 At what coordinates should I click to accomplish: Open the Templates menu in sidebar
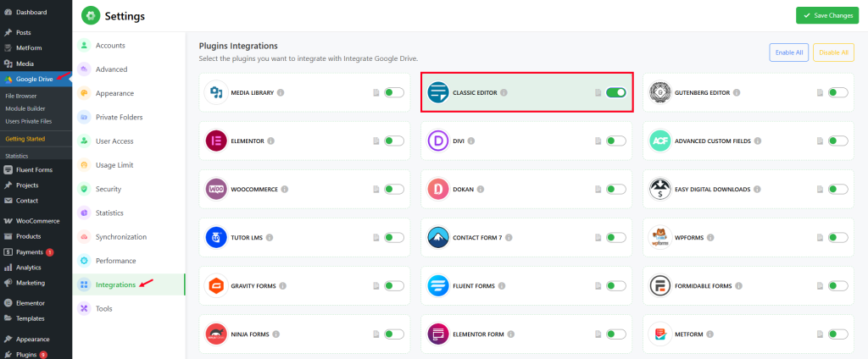(x=36, y=318)
